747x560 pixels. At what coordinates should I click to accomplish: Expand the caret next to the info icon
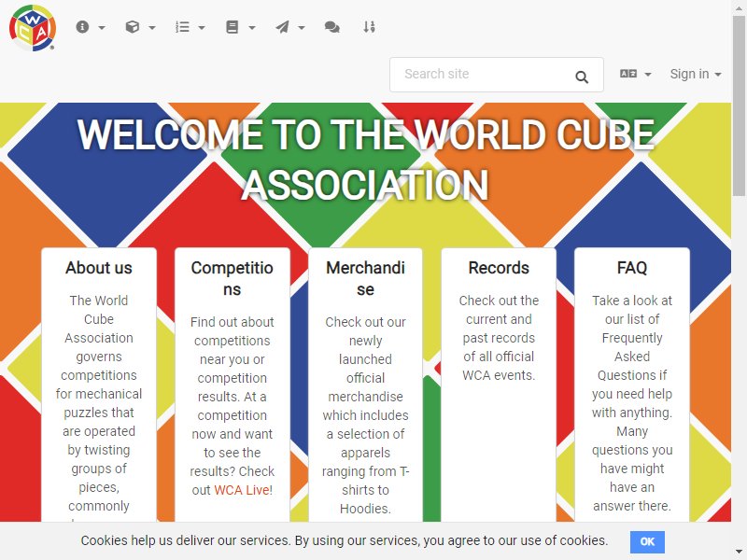click(x=102, y=28)
